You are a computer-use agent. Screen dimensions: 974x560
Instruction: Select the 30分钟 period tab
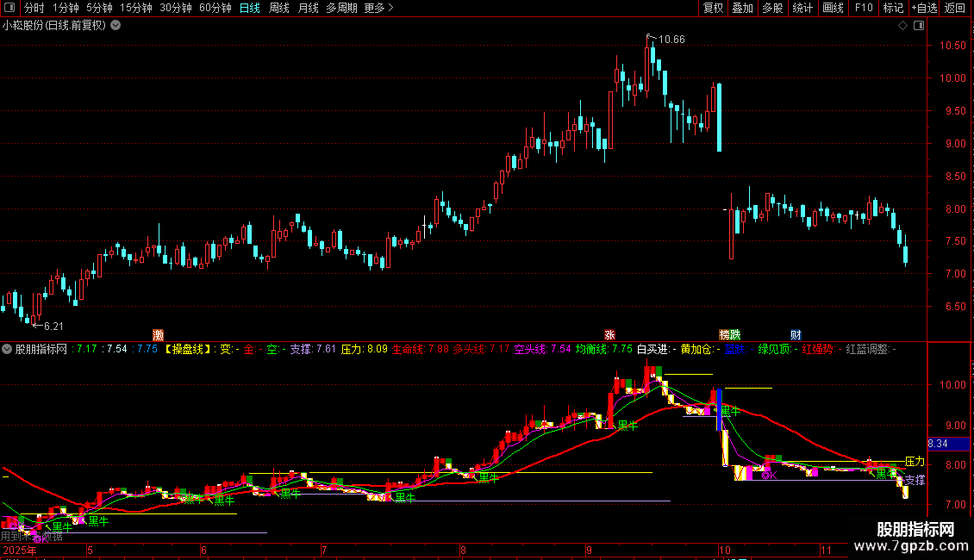coord(175,8)
